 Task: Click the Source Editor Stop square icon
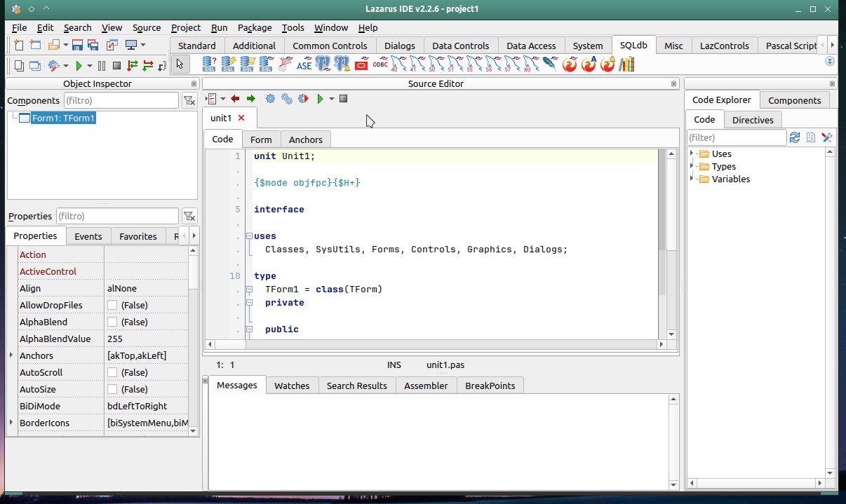coord(343,99)
